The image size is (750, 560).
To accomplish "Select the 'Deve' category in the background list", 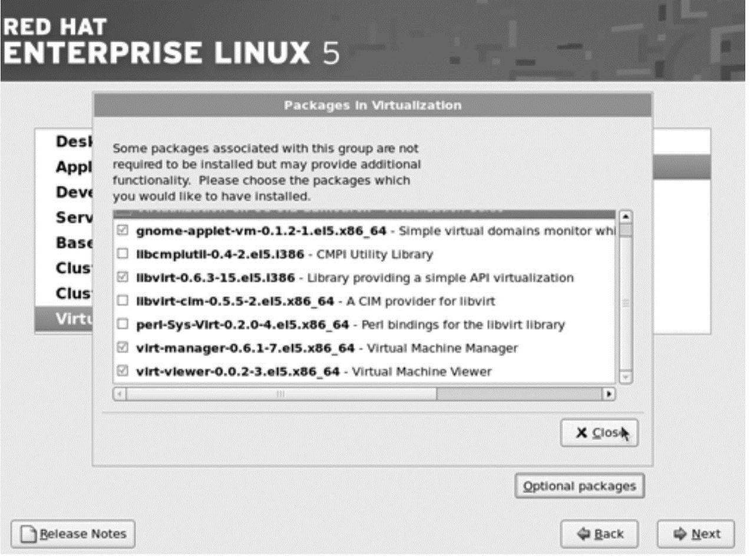I will click(x=74, y=192).
